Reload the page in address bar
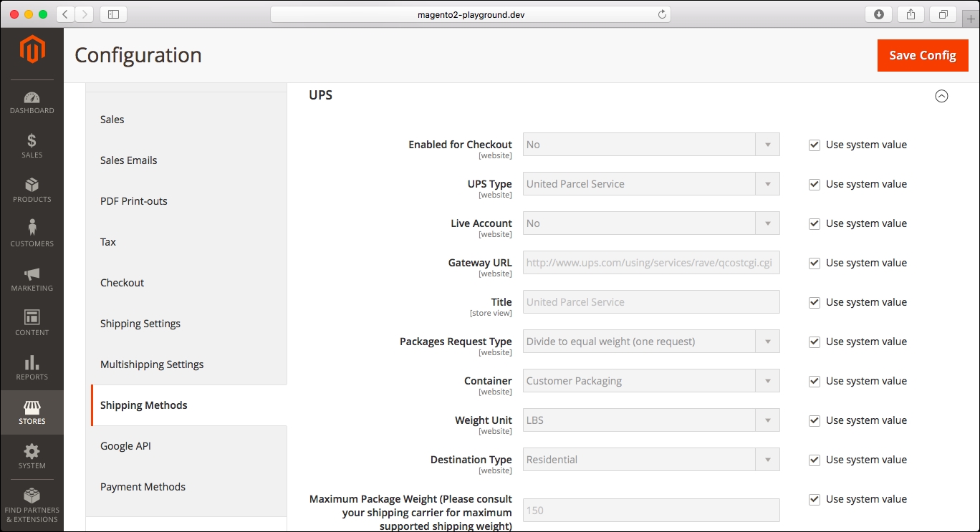Viewport: 980px width, 532px height. point(662,14)
